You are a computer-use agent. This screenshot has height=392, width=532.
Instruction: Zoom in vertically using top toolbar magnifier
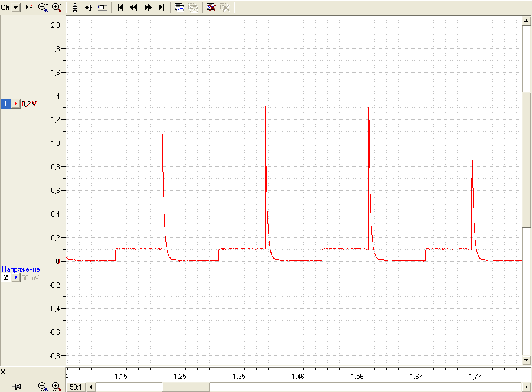57,8
